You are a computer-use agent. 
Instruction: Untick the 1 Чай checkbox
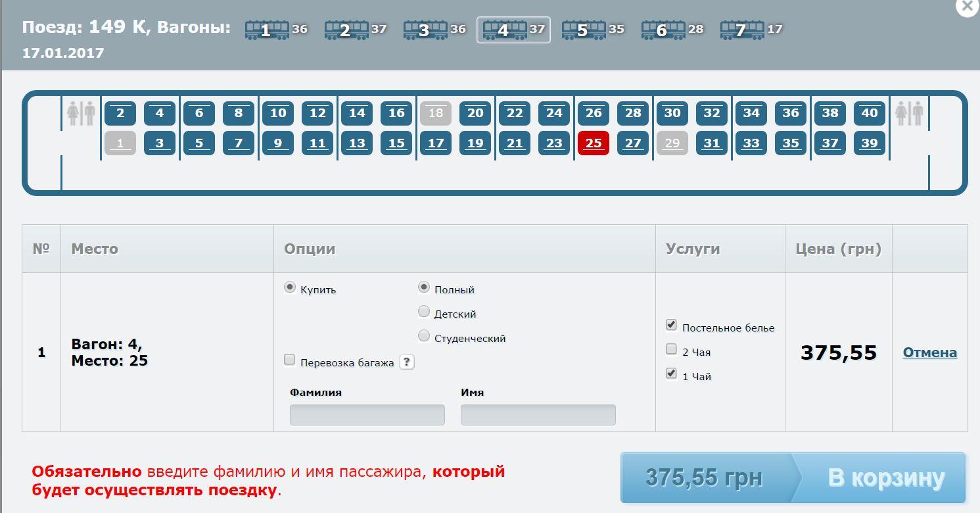point(671,374)
